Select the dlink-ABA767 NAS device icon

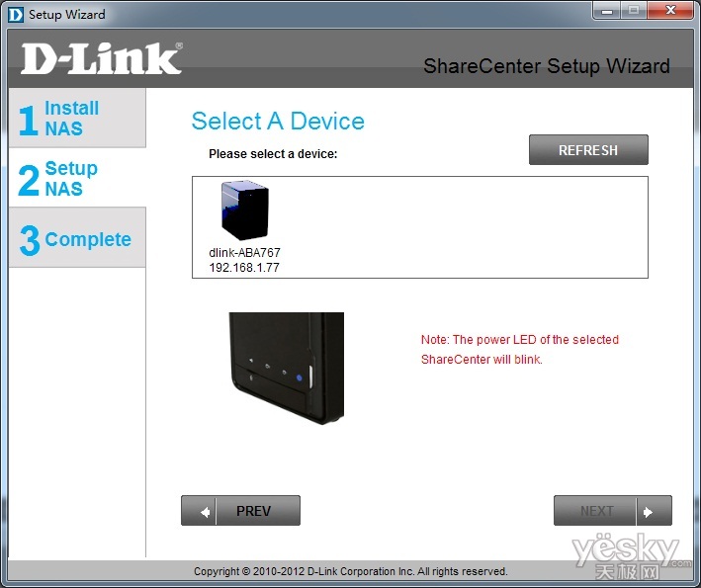[x=245, y=210]
